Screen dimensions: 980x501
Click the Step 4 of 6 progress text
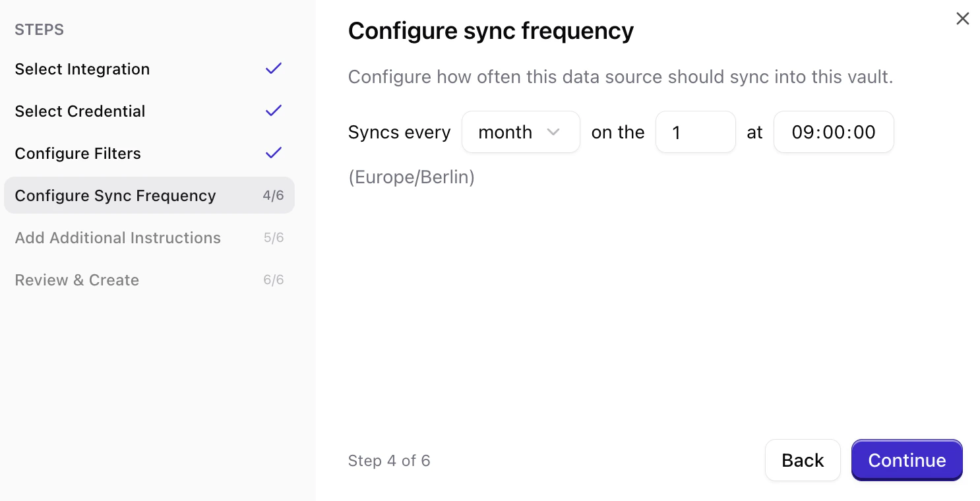(389, 460)
